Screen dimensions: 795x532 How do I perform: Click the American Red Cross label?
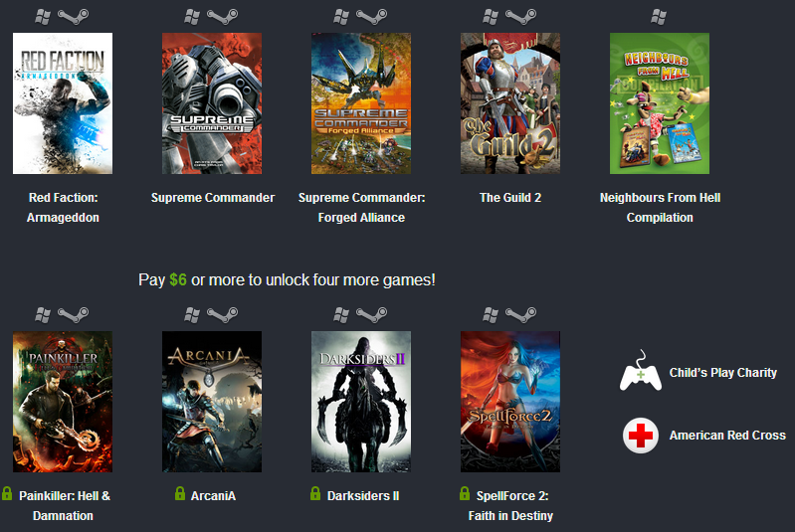727,436
